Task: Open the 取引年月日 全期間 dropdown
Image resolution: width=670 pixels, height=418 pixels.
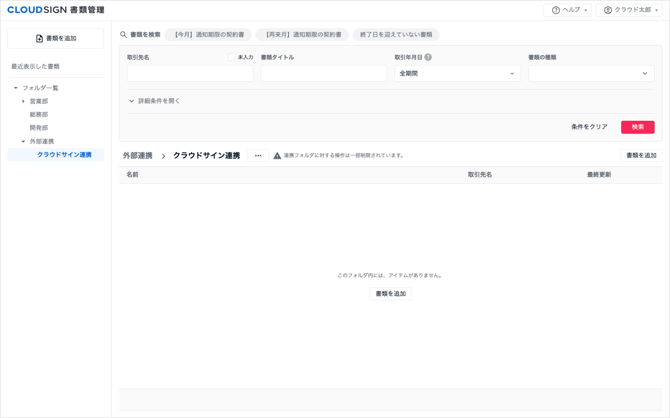Action: click(457, 74)
